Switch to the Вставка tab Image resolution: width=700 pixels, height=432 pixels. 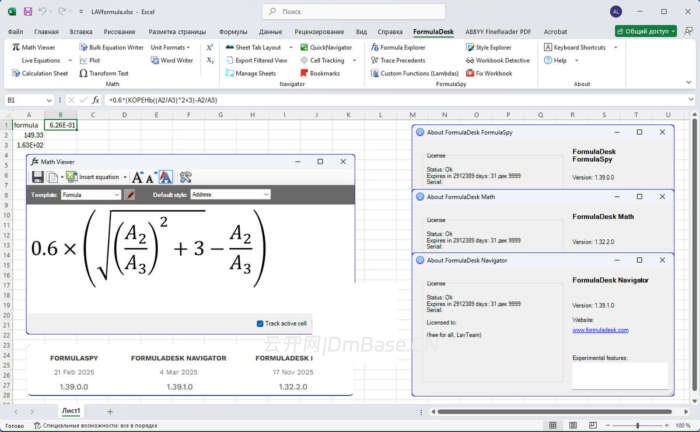point(81,32)
